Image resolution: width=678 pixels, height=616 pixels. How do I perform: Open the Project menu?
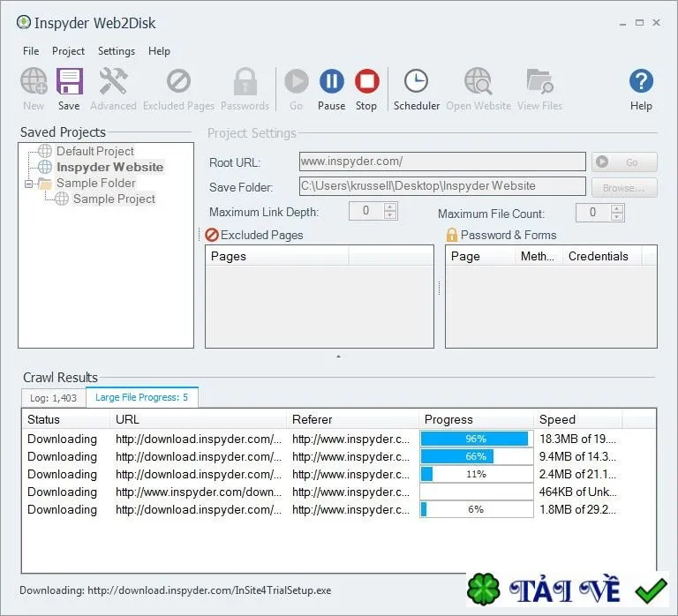[68, 51]
